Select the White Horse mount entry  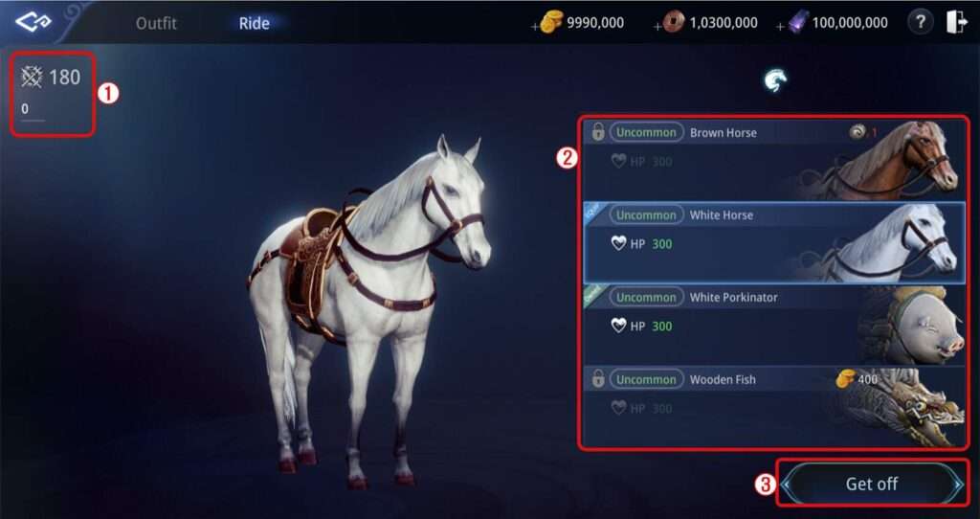[774, 242]
